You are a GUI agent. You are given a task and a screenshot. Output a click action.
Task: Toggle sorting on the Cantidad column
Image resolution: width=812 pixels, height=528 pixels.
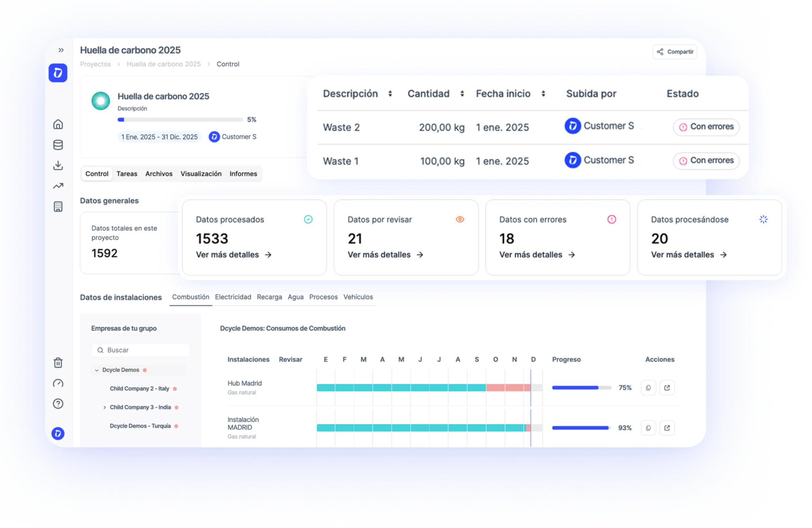[463, 94]
